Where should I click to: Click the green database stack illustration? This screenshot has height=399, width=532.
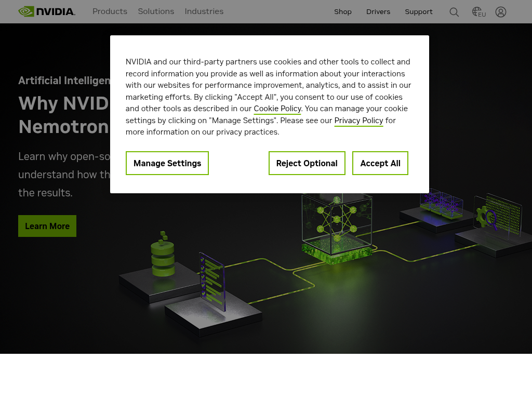point(163,257)
